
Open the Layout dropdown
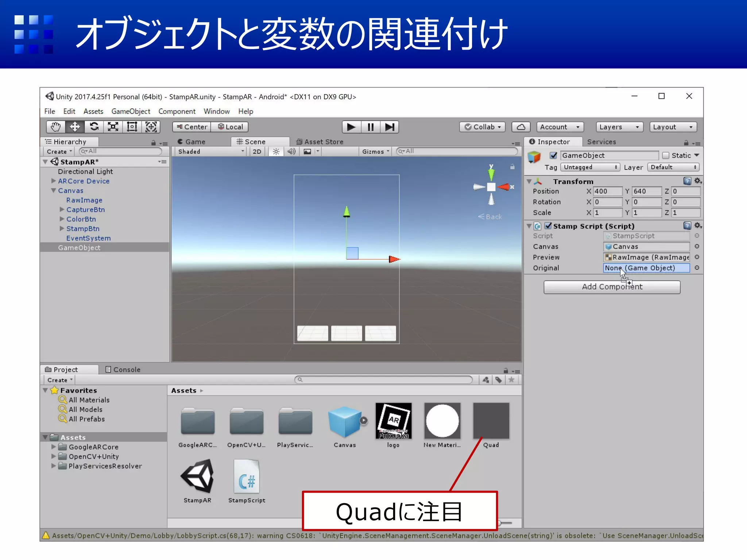point(673,127)
